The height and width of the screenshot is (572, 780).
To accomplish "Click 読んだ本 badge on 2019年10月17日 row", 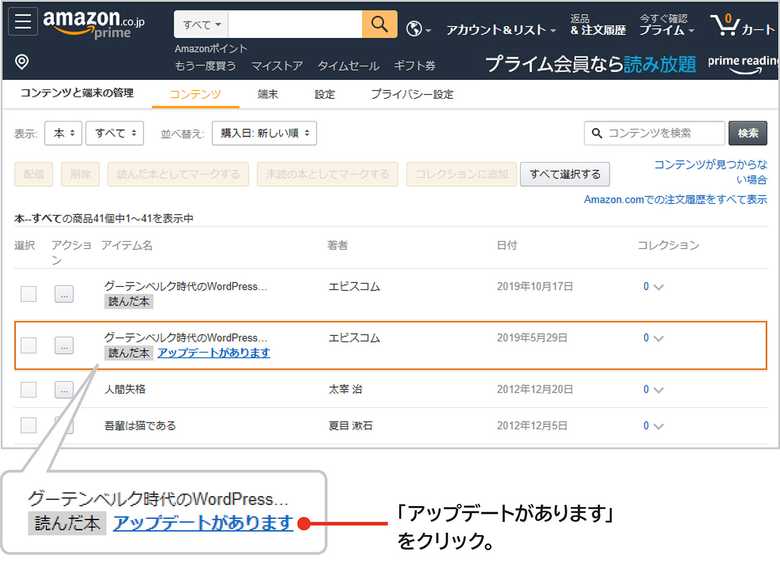I will (129, 301).
